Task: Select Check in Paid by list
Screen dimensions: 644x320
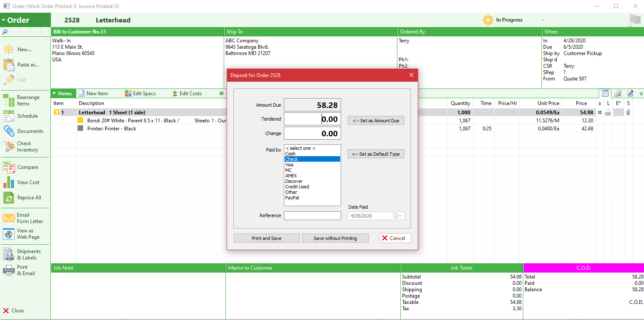Action: coord(312,159)
